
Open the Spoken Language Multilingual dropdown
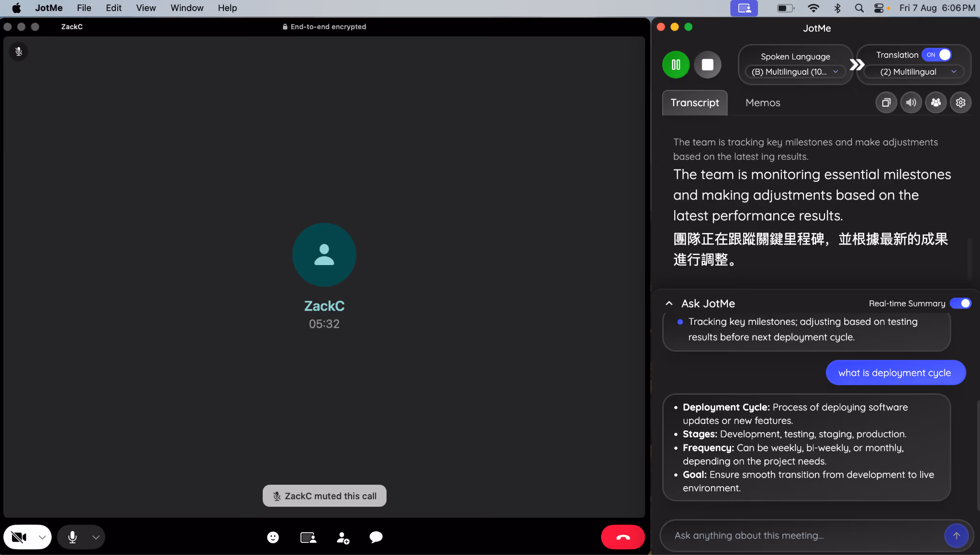[795, 72]
